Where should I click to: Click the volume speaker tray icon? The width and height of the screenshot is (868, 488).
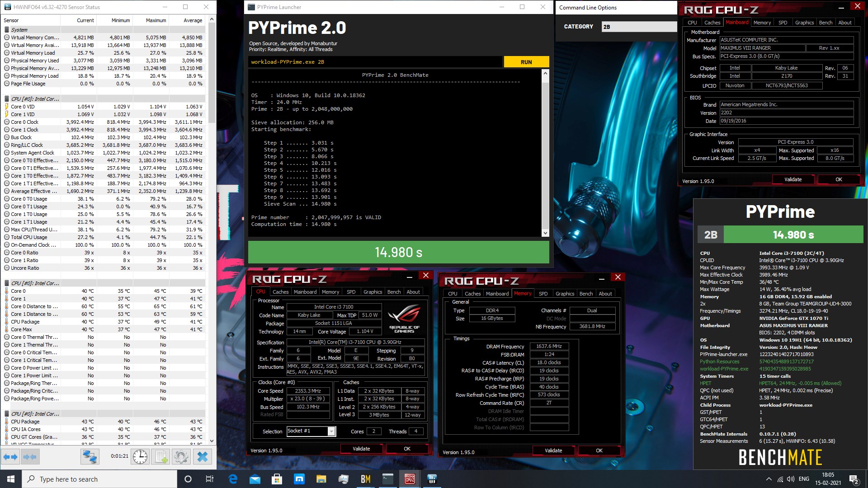pos(790,479)
